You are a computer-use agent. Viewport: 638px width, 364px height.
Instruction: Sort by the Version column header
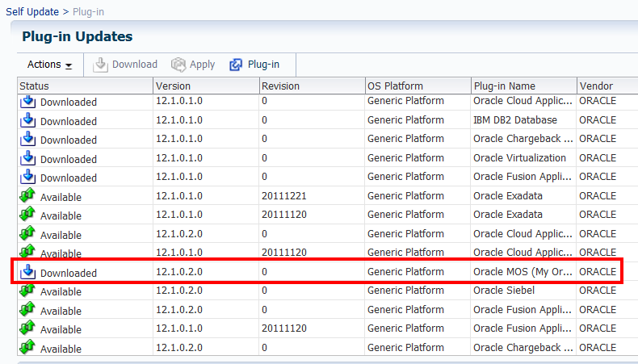click(206, 86)
